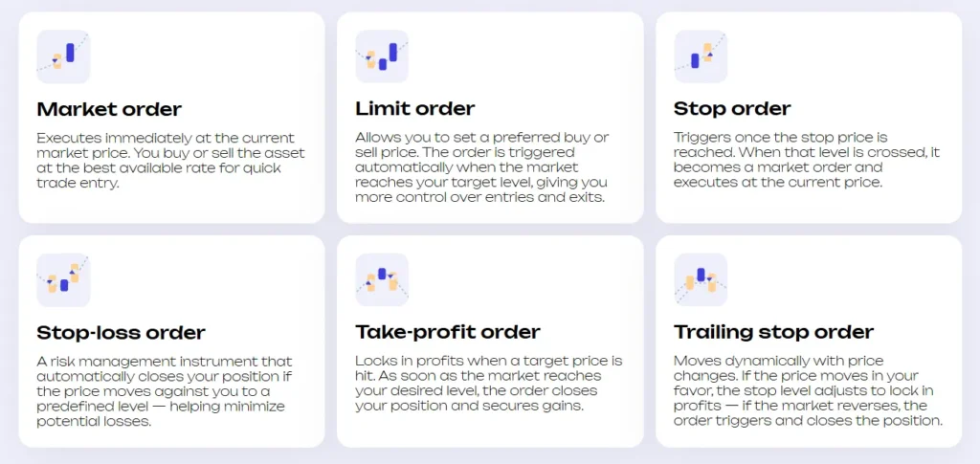
Task: Click the Stop order candlestick icon
Action: (x=701, y=56)
